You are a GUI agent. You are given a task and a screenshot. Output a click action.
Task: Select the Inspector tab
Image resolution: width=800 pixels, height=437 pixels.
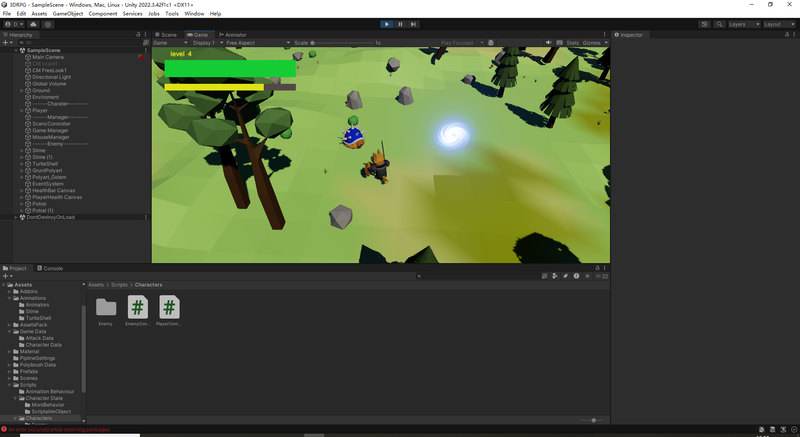pos(629,35)
